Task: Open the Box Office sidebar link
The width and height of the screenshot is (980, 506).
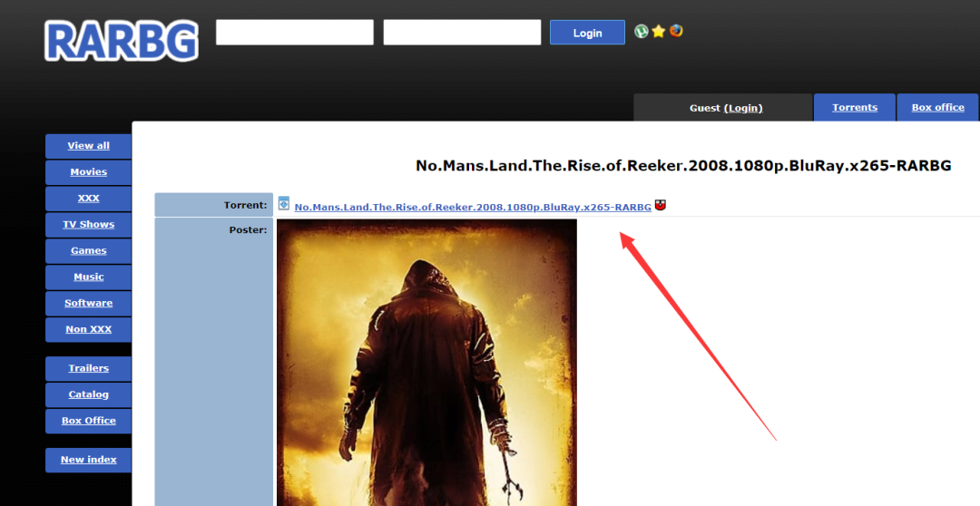Action: pos(88,421)
